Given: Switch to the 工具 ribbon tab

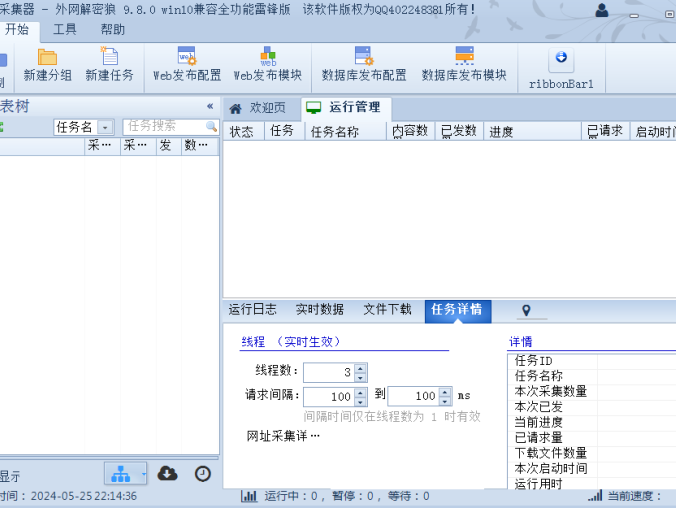Looking at the screenshot, I should coord(65,29).
